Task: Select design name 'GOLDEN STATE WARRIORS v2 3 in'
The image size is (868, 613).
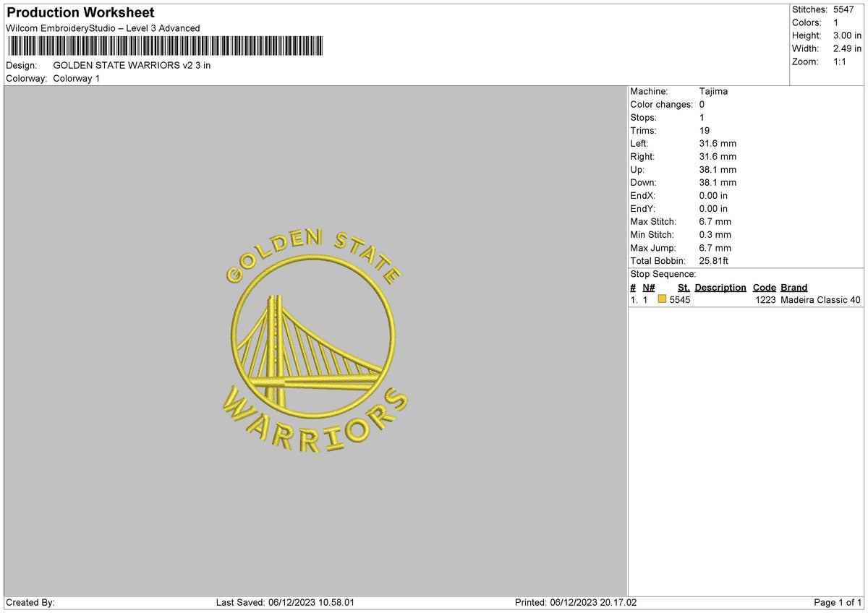Action: (132, 65)
